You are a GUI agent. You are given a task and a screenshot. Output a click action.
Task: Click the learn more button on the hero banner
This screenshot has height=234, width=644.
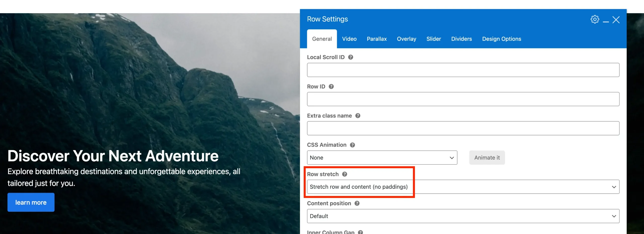coord(31,202)
